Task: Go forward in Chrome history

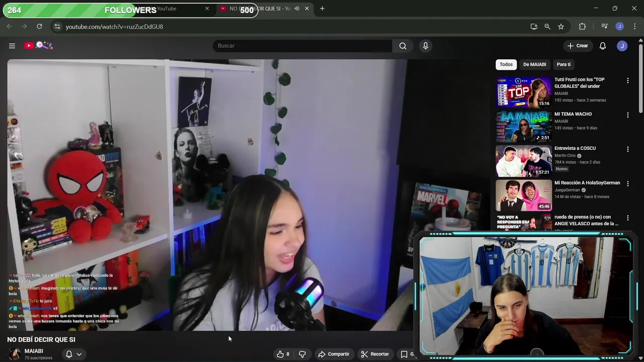Action: tap(24, 27)
